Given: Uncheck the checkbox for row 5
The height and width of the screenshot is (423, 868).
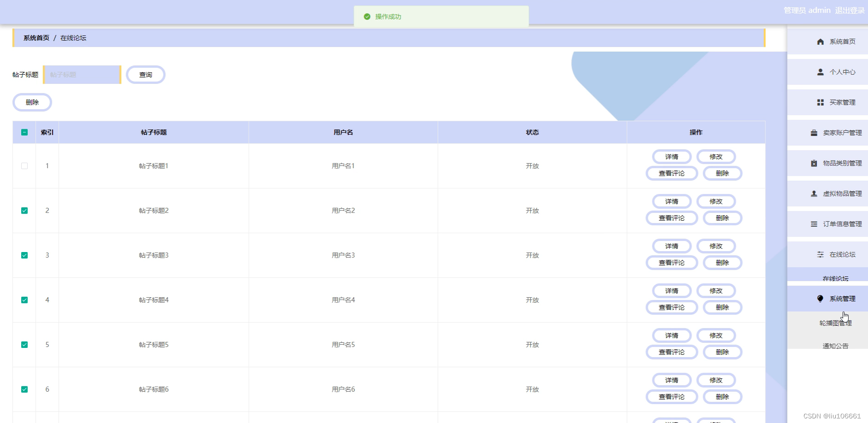Looking at the screenshot, I should pyautogui.click(x=24, y=345).
